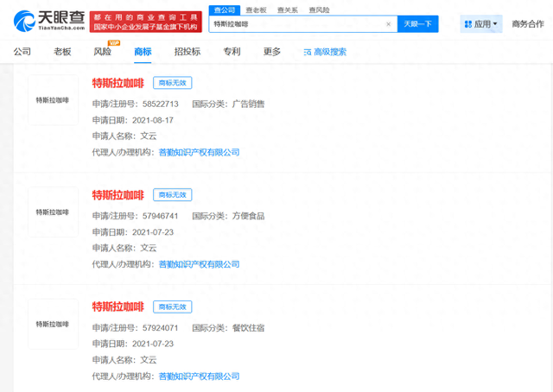Click date 2021-07-23 in 餐饮住宿 entry
553x392 pixels.
click(153, 344)
